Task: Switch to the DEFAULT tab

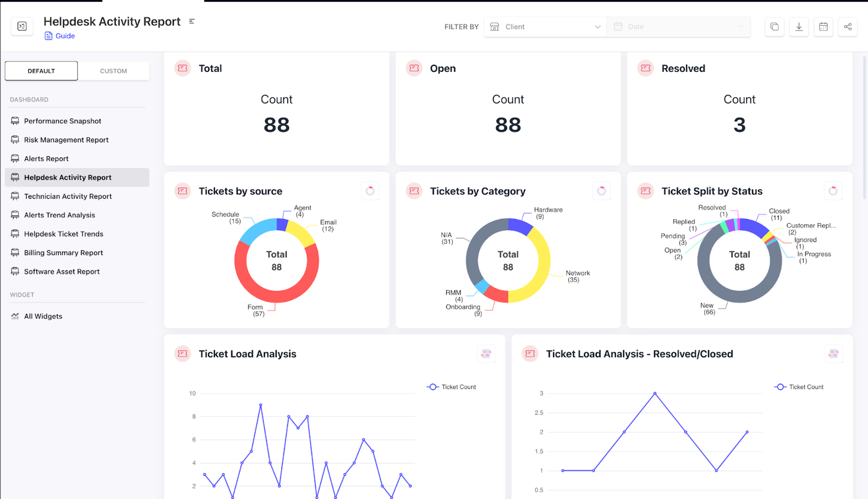Action: coord(41,71)
